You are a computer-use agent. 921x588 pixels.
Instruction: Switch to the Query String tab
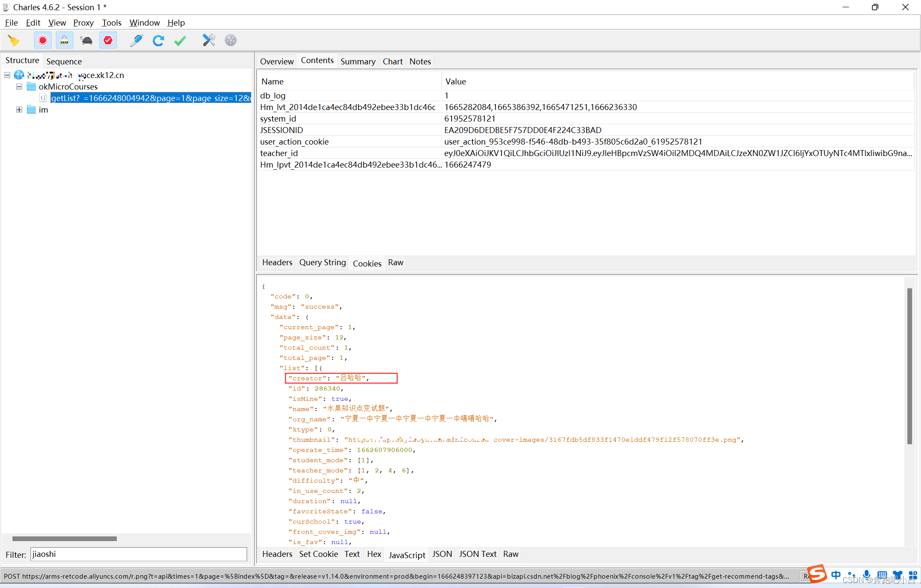[322, 263]
